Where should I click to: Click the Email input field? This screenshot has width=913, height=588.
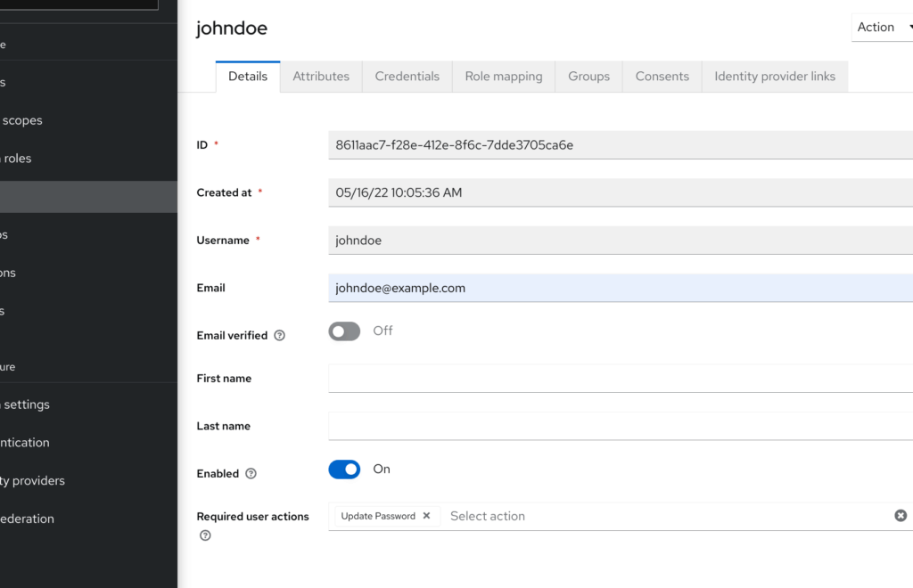[620, 288]
